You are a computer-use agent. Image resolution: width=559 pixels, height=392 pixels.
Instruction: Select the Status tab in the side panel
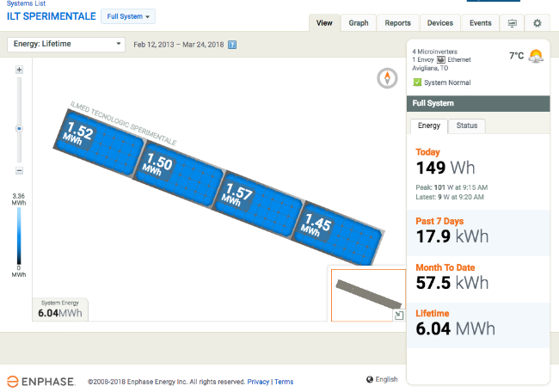click(x=467, y=126)
